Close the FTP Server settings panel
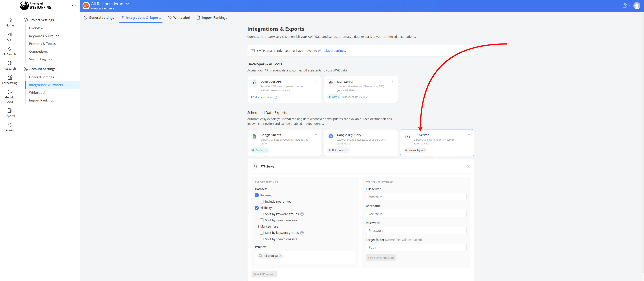 coord(468,166)
